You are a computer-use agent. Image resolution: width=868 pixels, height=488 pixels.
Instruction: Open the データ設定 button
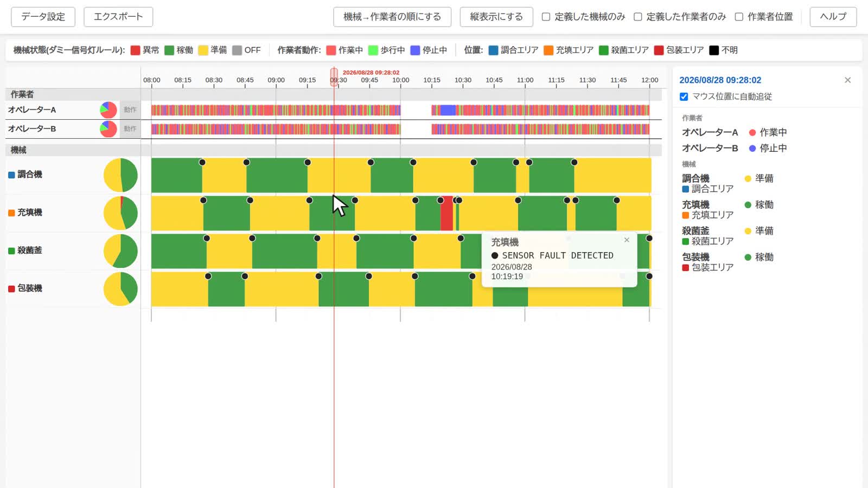tap(43, 17)
